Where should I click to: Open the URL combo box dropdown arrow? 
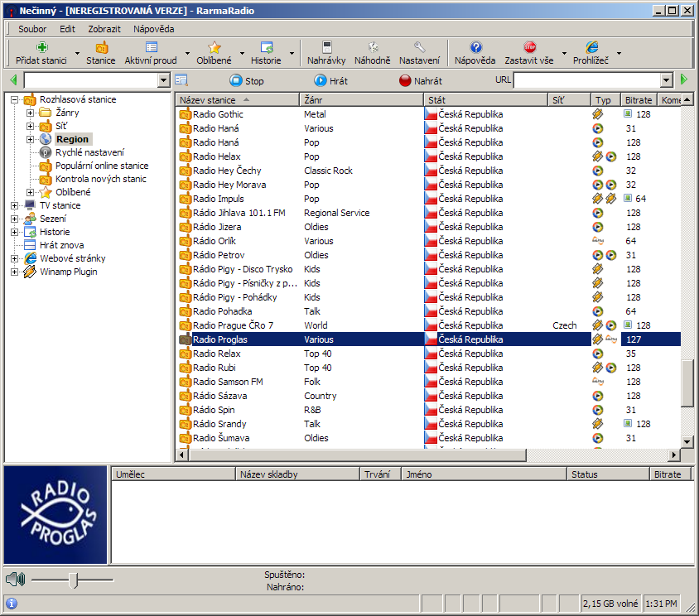pyautogui.click(x=667, y=80)
